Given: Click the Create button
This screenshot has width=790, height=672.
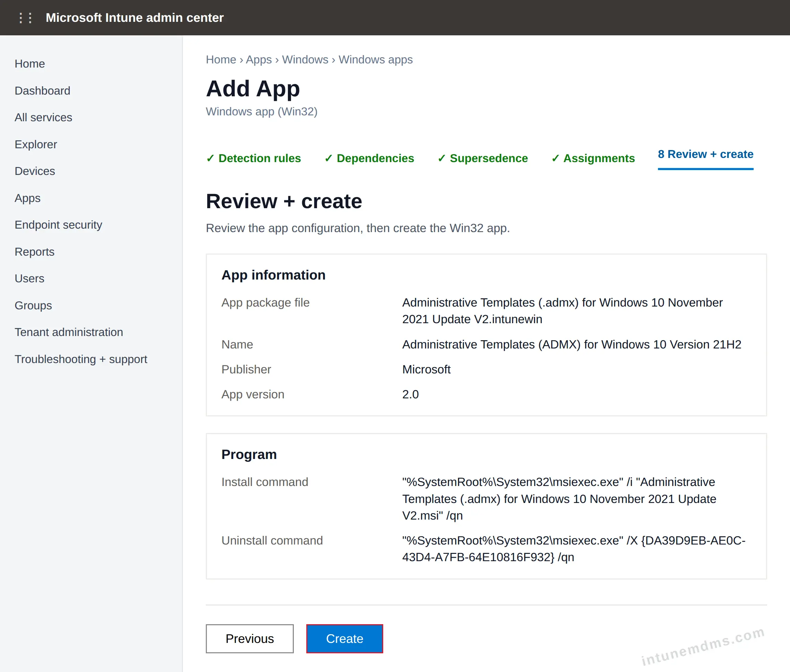Looking at the screenshot, I should [344, 638].
